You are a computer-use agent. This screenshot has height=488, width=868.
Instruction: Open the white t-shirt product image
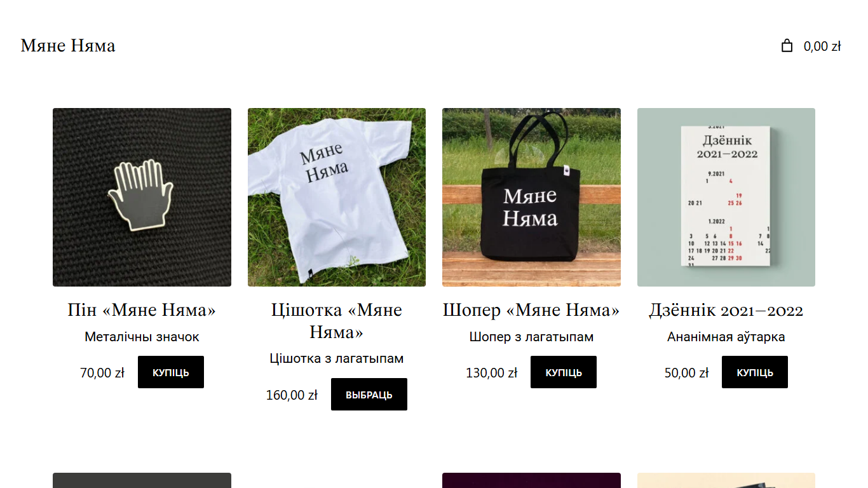point(337,197)
